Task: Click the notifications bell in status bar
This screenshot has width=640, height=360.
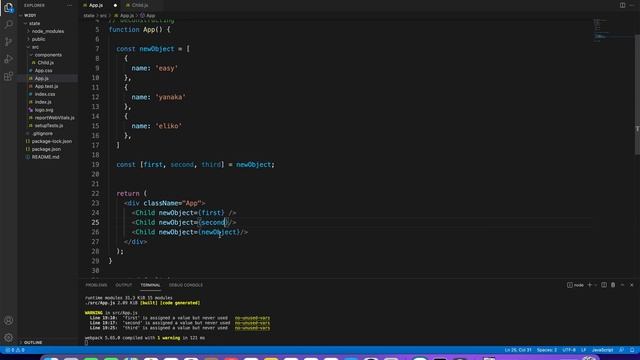Action: 632,350
